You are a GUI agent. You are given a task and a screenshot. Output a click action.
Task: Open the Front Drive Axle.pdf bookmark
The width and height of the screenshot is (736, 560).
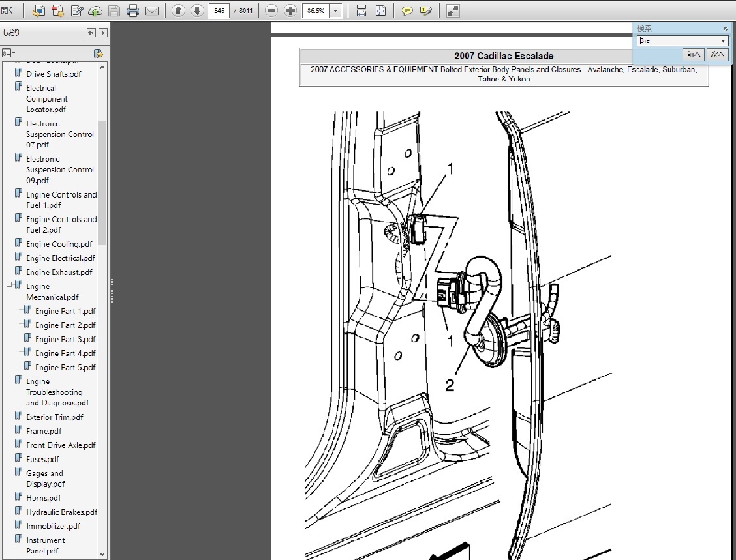pyautogui.click(x=61, y=445)
